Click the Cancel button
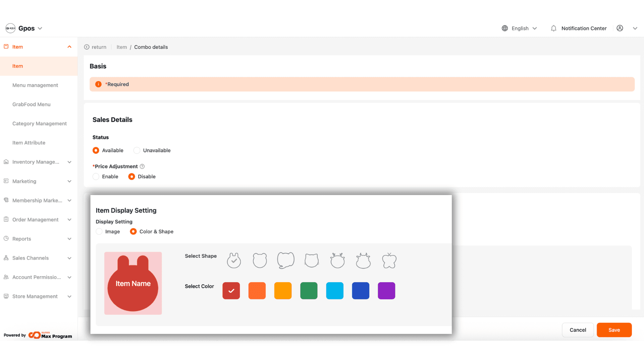This screenshot has width=644, height=362. [578, 330]
